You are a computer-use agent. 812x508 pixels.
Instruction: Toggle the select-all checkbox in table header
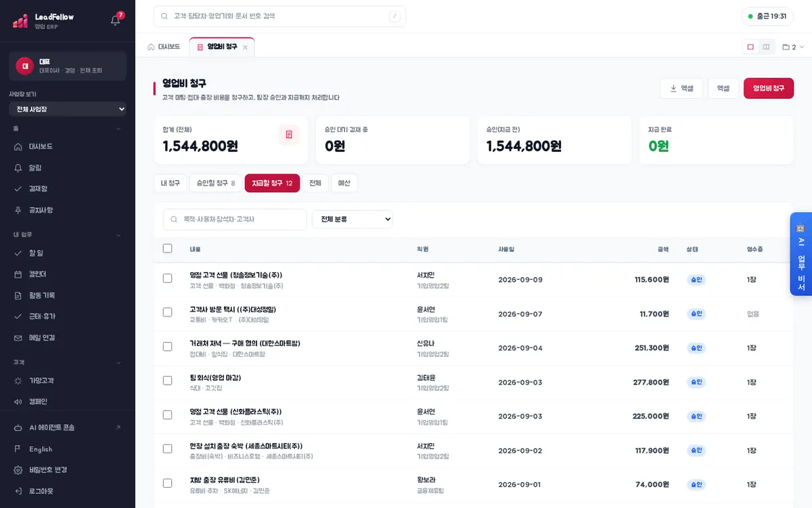[168, 249]
